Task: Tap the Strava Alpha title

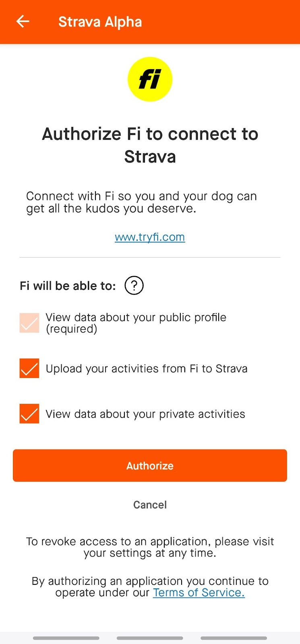Action: coord(100,22)
